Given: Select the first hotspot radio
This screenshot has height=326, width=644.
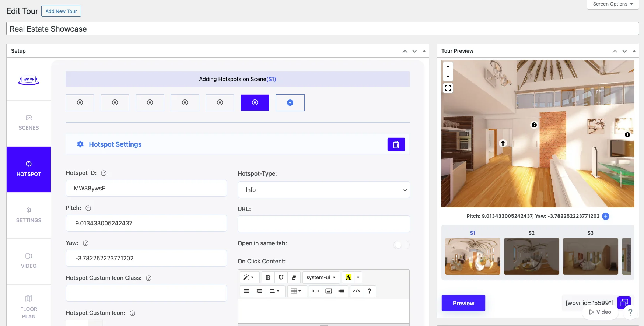Looking at the screenshot, I should click(80, 102).
